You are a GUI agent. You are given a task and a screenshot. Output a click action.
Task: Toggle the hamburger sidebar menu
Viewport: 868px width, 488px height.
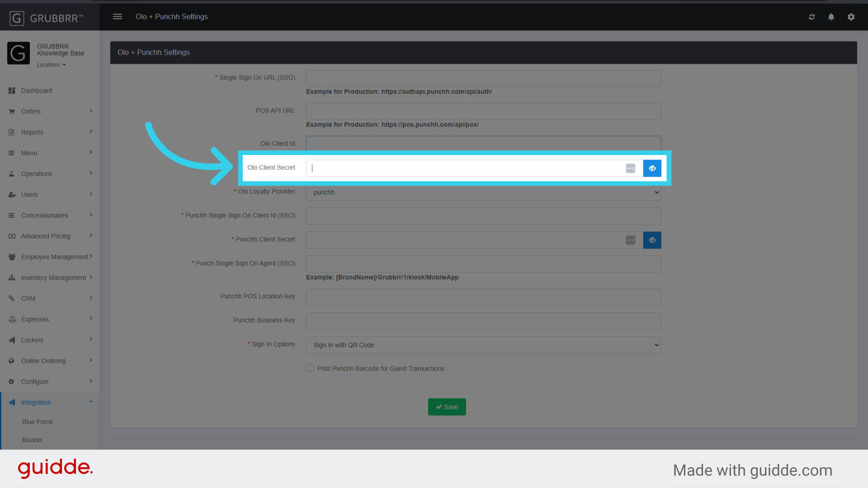(118, 17)
